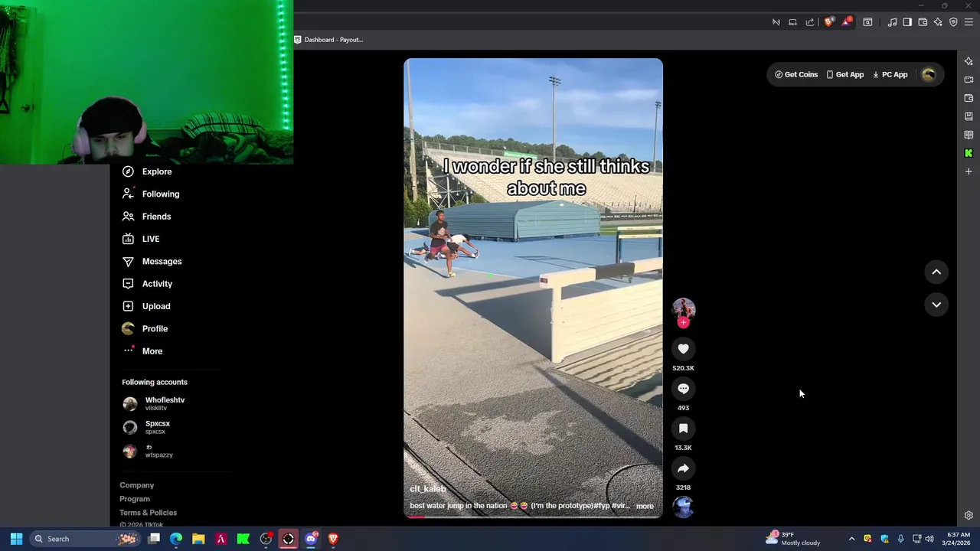
Task: Click the share page icon in address bar
Action: (810, 22)
